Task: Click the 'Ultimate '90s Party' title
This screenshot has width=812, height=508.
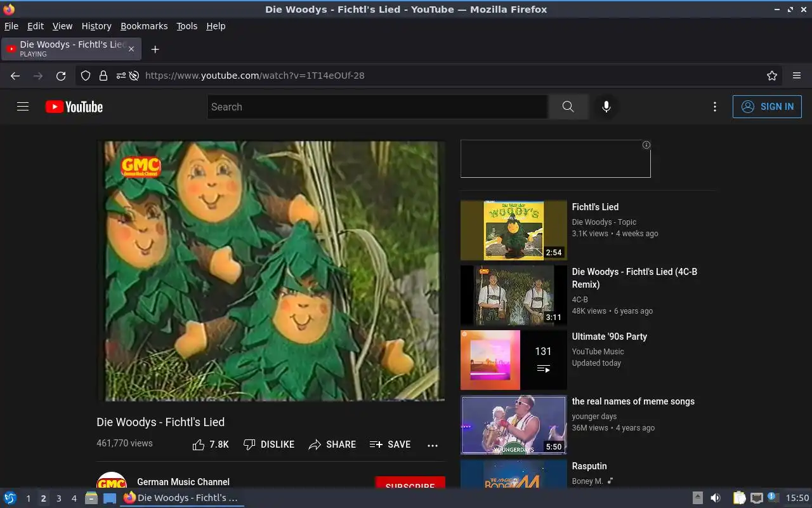Action: tap(610, 337)
